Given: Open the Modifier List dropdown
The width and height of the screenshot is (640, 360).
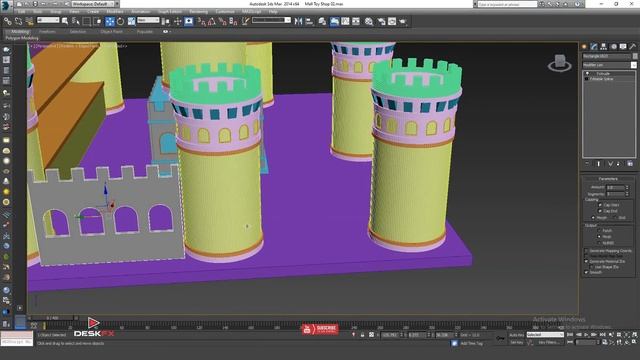Looking at the screenshot, I should 609,65.
